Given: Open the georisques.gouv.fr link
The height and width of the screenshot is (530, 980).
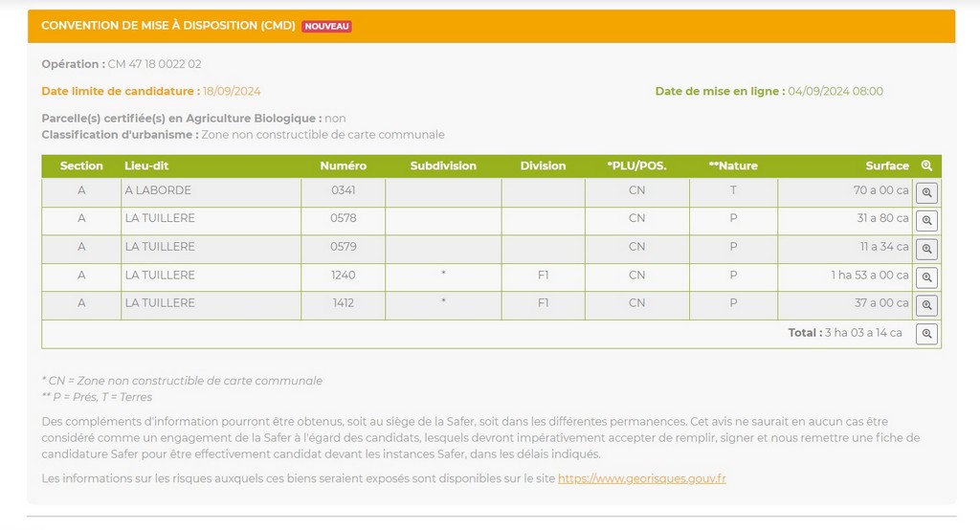Looking at the screenshot, I should (x=641, y=478).
